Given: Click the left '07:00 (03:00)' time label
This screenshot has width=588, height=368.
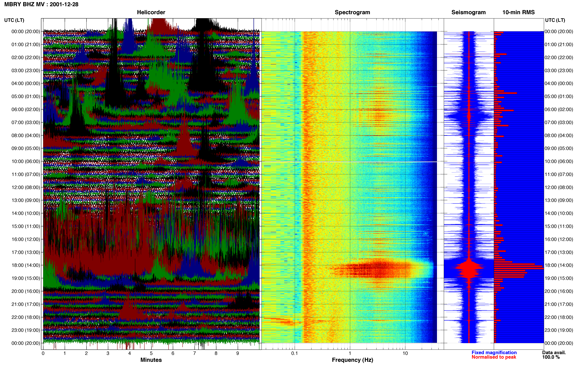Looking at the screenshot, I should tap(26, 122).
